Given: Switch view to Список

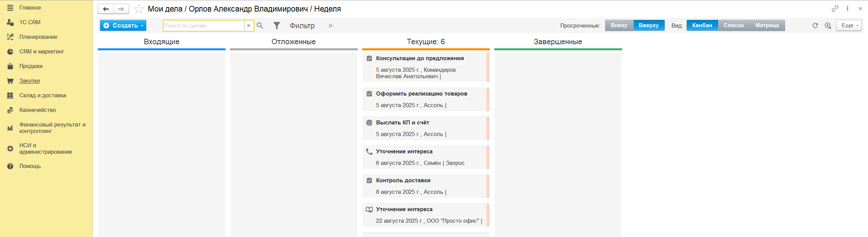Looking at the screenshot, I should coord(733,26).
